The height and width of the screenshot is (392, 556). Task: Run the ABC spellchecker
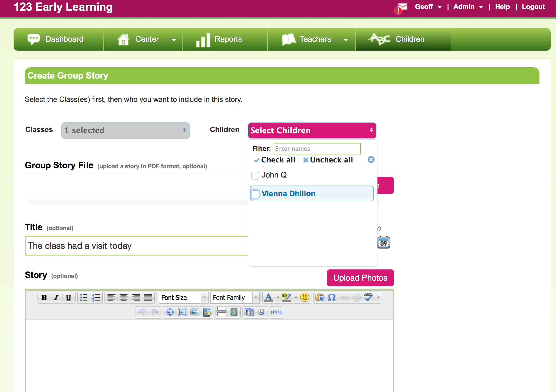coord(368,297)
